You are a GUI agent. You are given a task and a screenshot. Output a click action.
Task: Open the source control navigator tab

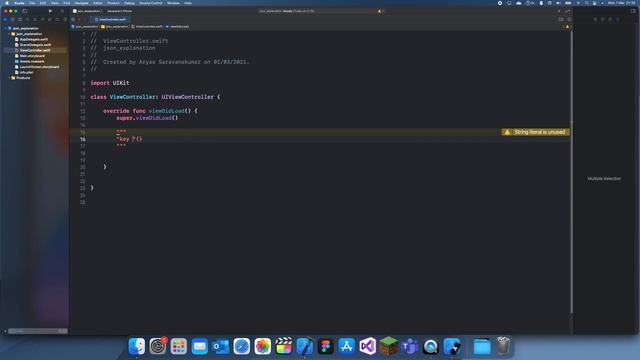click(13, 19)
